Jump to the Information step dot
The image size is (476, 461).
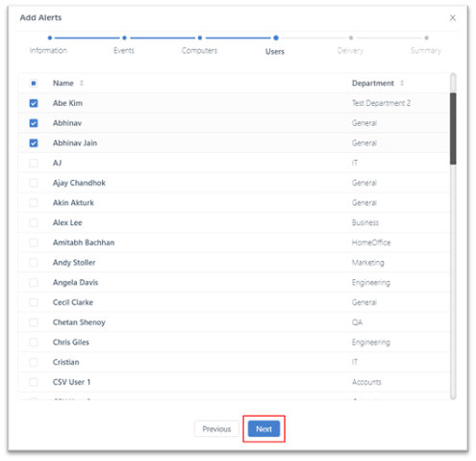[x=50, y=38]
